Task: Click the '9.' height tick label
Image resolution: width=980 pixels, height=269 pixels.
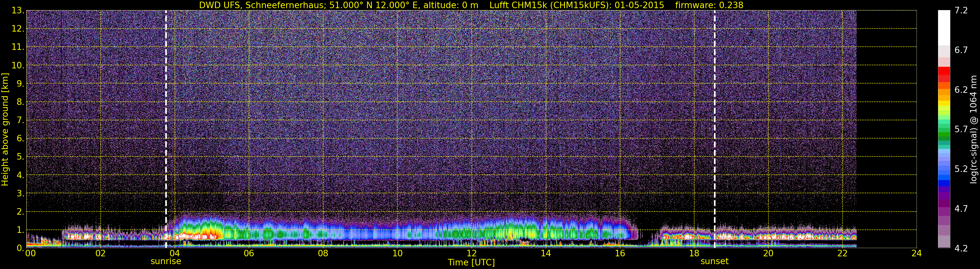Action: click(20, 84)
